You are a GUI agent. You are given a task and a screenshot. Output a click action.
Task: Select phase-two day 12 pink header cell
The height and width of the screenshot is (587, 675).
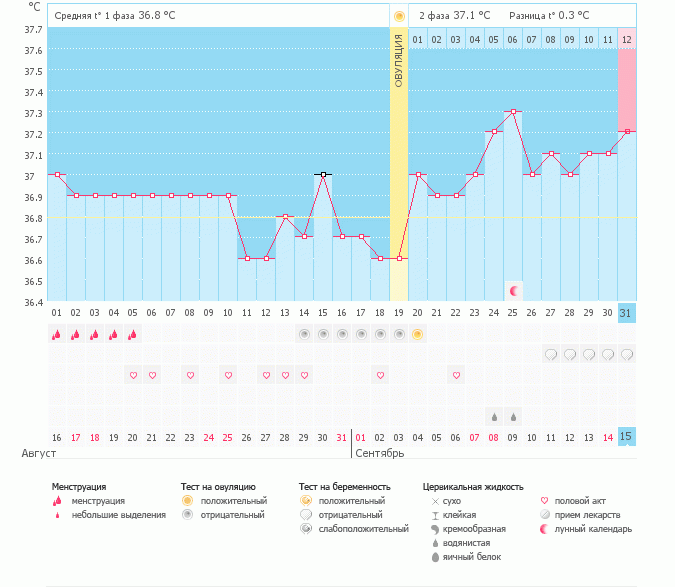627,39
